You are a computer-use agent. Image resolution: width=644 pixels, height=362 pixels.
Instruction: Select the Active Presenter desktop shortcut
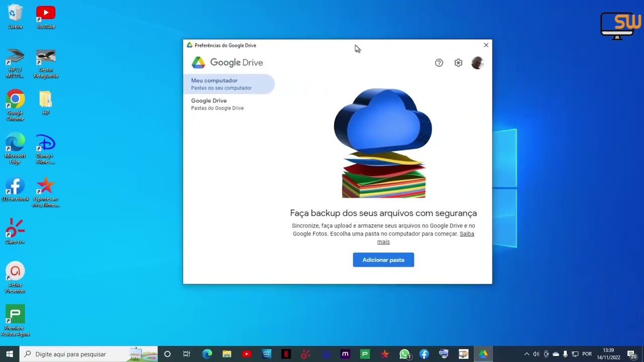click(15, 278)
